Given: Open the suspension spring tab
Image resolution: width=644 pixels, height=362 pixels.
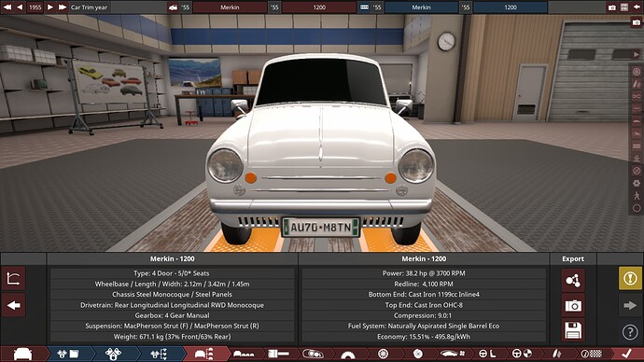Looking at the screenshot, I should pos(557,354).
